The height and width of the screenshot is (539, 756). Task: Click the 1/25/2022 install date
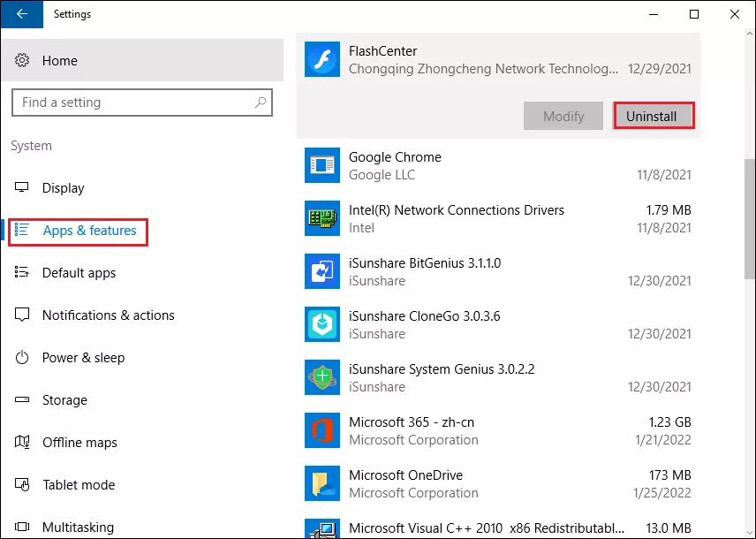662,493
